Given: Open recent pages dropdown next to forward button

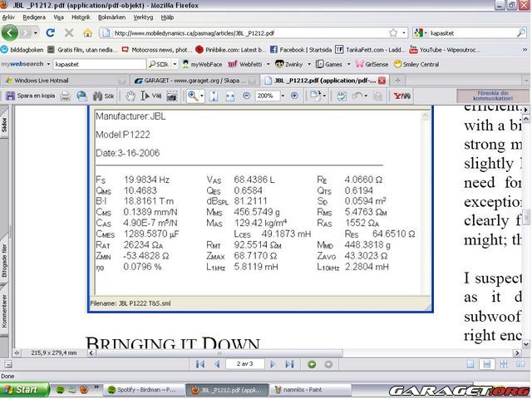Looking at the screenshot, I should pos(35,33).
